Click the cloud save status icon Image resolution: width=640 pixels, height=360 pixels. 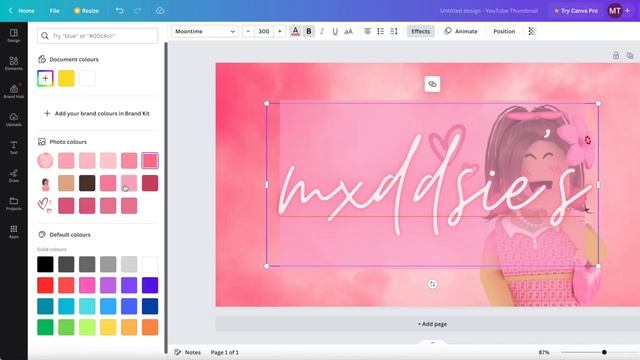(x=160, y=11)
